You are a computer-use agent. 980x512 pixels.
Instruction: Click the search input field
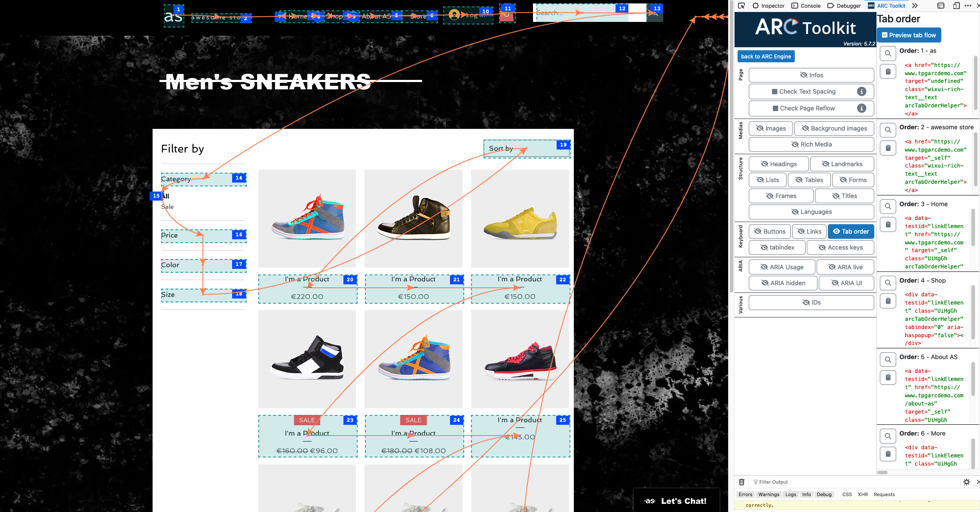pyautogui.click(x=587, y=13)
